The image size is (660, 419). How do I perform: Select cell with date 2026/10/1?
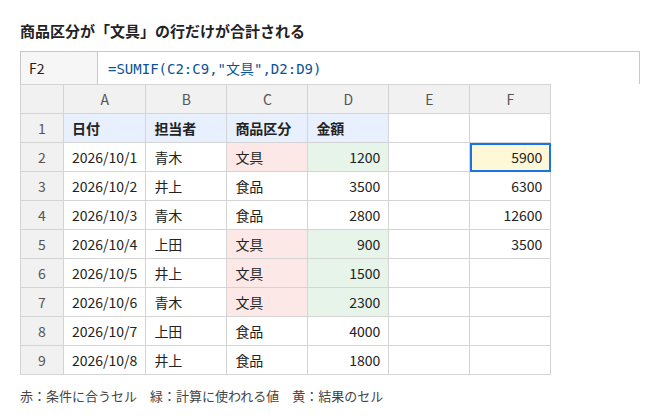point(104,157)
